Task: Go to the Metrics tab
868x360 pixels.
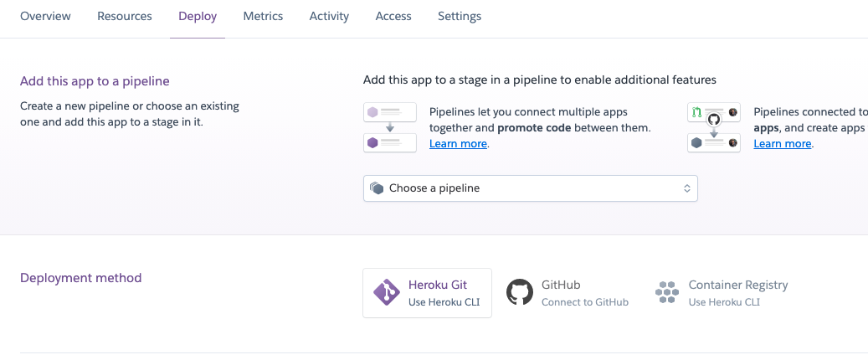Action: (x=263, y=16)
